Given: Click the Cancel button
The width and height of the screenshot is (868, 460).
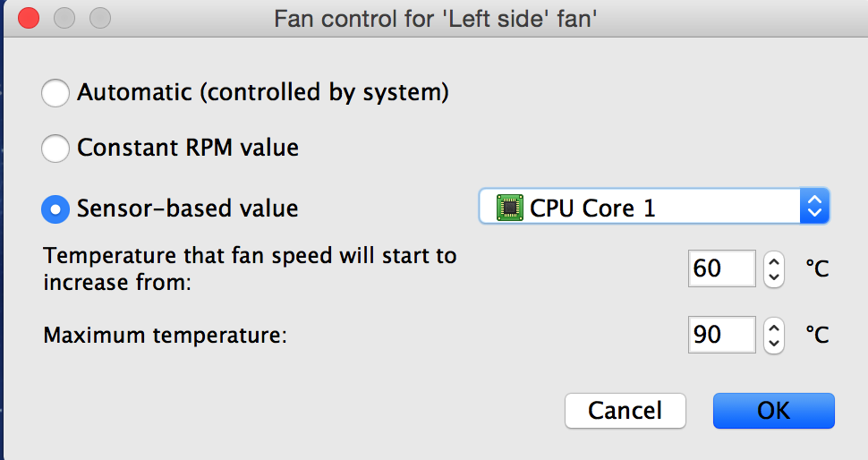Looking at the screenshot, I should tap(625, 411).
